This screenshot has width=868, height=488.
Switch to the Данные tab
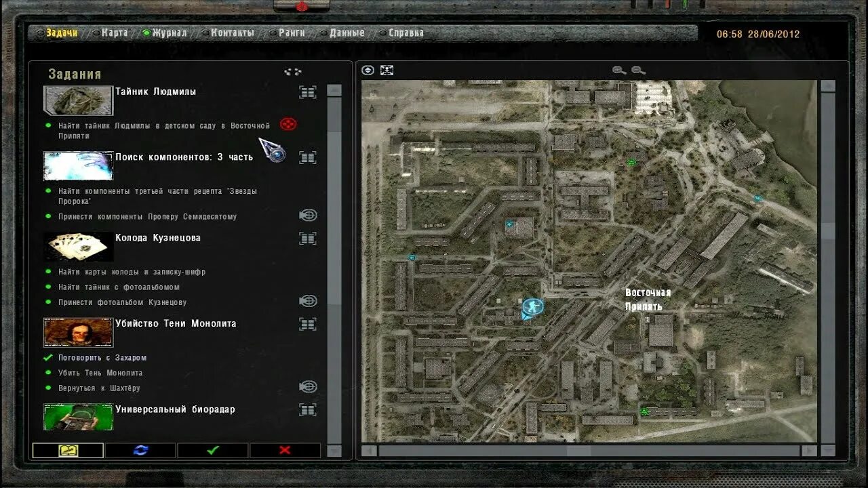click(x=347, y=33)
